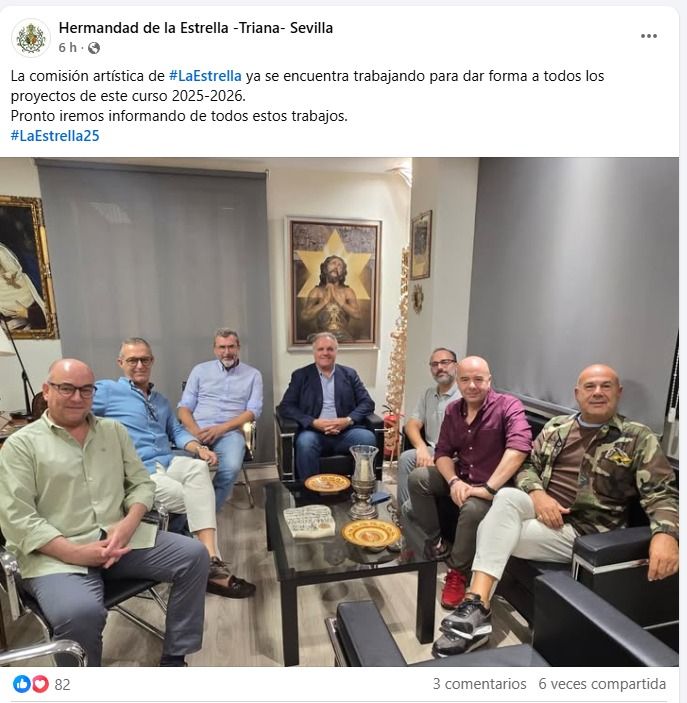Click the framed star painting in the photo
This screenshot has height=703, width=687.
point(333,283)
